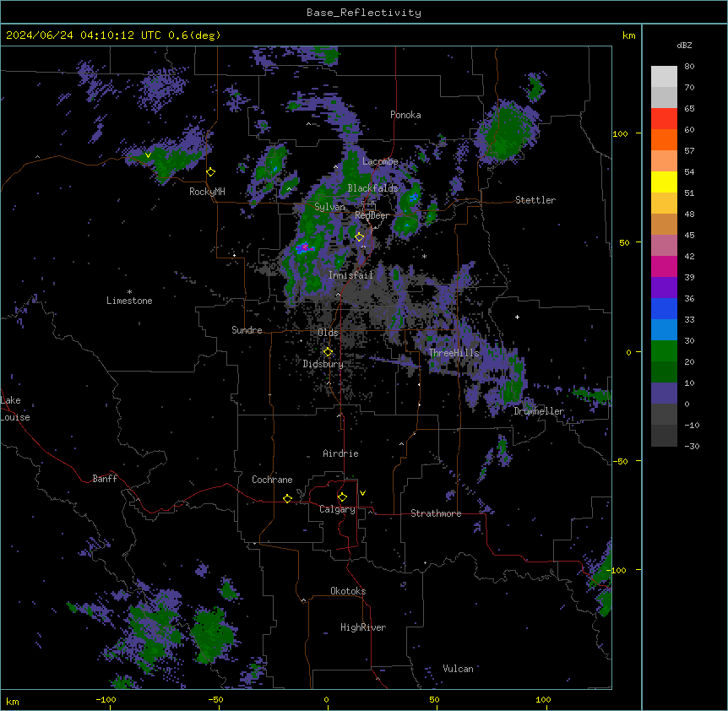The height and width of the screenshot is (711, 728).
Task: Click the yellow V marker west of RockyMH
Action: click(148, 155)
